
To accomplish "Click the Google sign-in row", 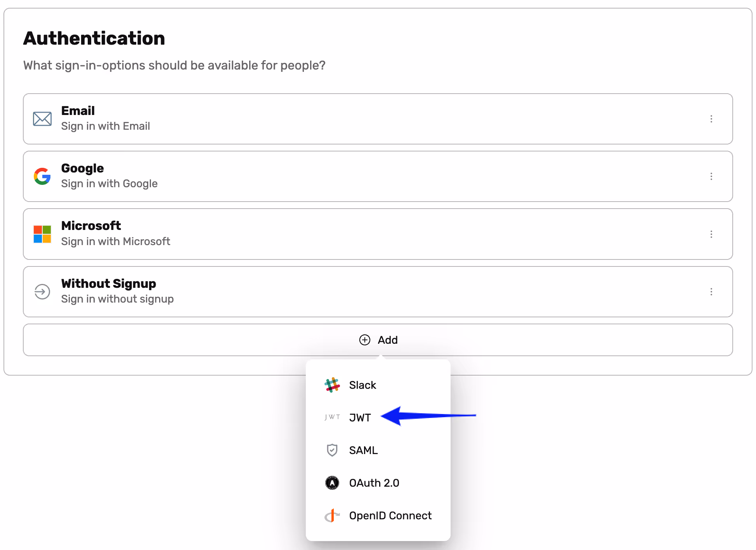I will tap(378, 176).
